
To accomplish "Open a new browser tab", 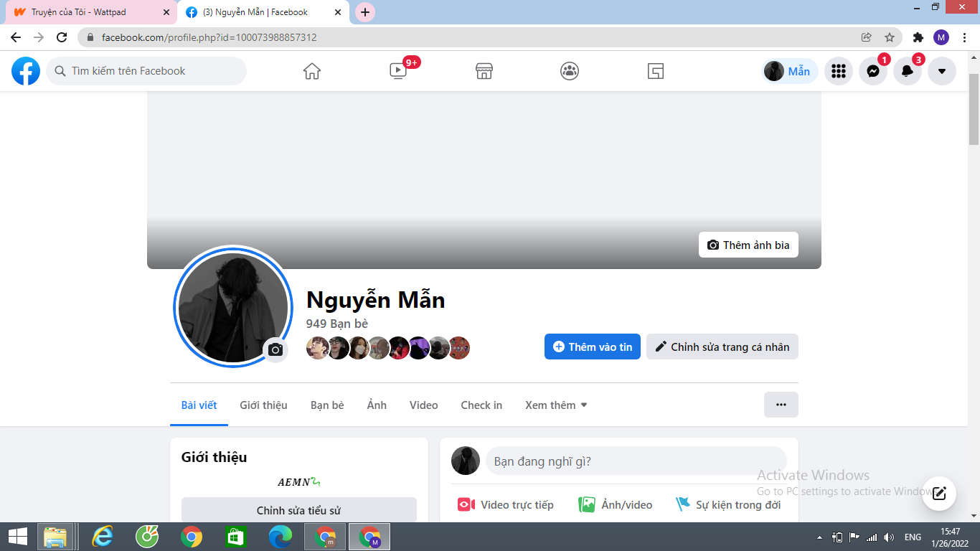I will click(365, 12).
